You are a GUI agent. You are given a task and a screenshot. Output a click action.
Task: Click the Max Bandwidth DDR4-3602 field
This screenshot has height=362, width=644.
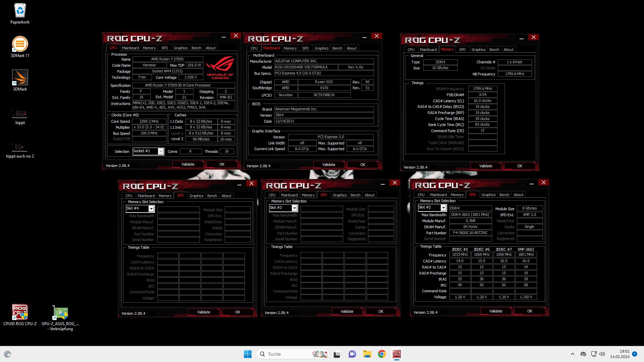470,215
